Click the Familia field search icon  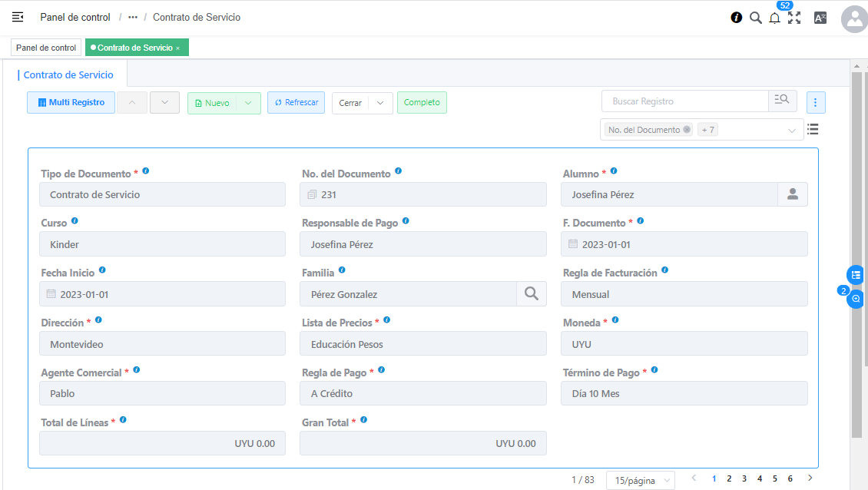point(531,294)
